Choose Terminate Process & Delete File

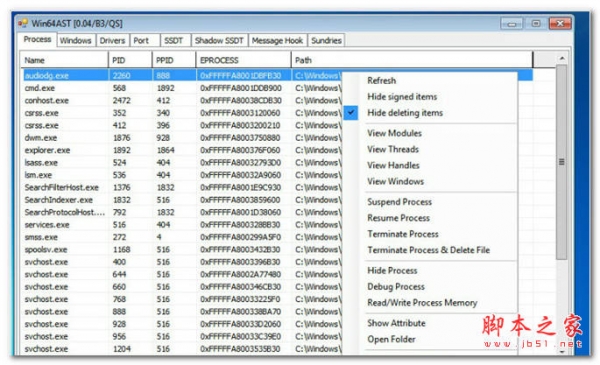pyautogui.click(x=429, y=250)
